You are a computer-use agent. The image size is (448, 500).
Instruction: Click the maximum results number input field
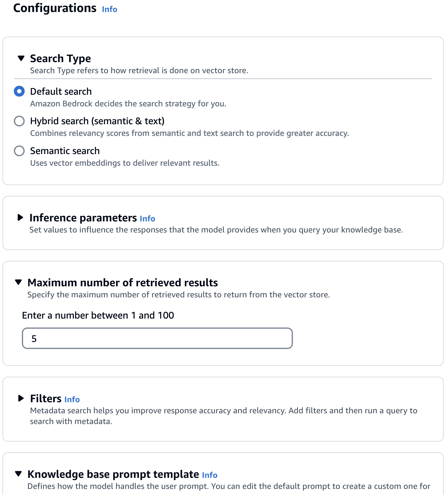[157, 338]
